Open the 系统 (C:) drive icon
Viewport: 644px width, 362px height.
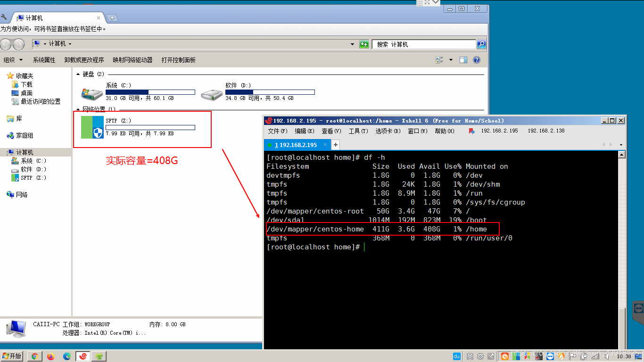tap(92, 93)
